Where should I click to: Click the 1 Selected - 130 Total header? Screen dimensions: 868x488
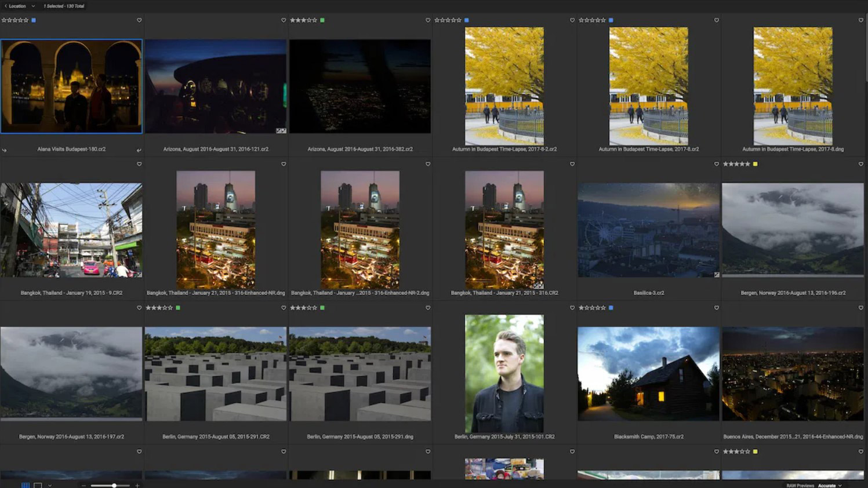click(x=64, y=6)
